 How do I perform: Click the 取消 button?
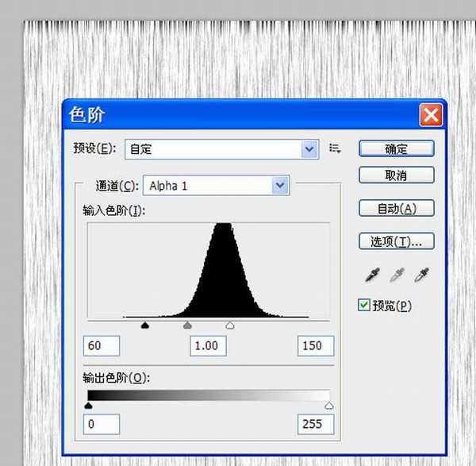pyautogui.click(x=397, y=175)
